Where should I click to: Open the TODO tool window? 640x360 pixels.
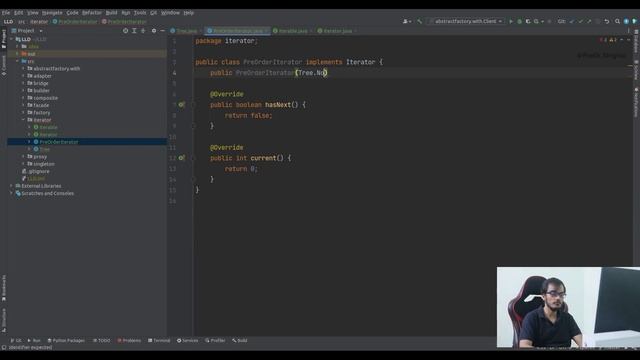click(x=102, y=340)
